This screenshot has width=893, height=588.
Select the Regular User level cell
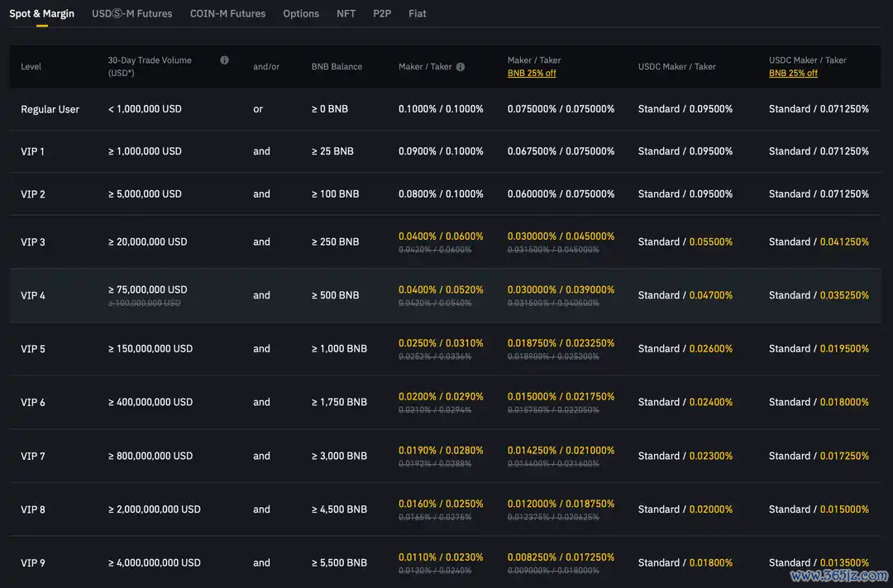pyautogui.click(x=50, y=109)
